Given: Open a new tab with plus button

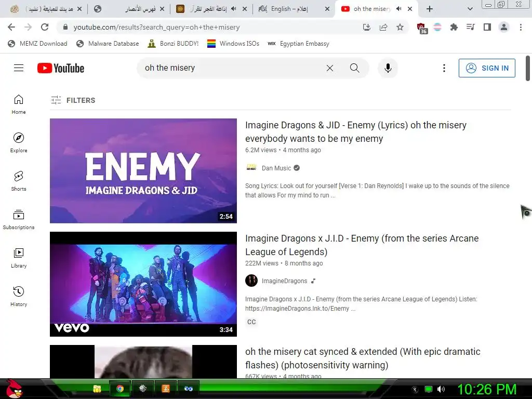Looking at the screenshot, I should point(430,9).
